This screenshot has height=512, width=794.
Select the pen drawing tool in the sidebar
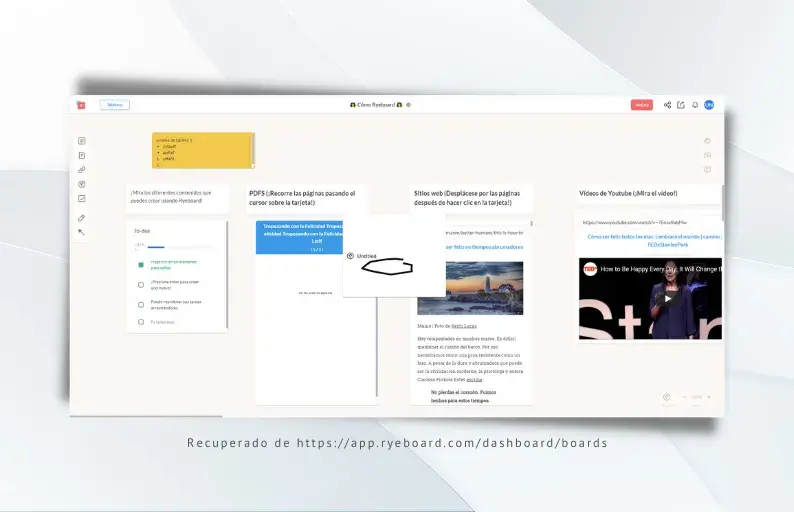tap(82, 218)
